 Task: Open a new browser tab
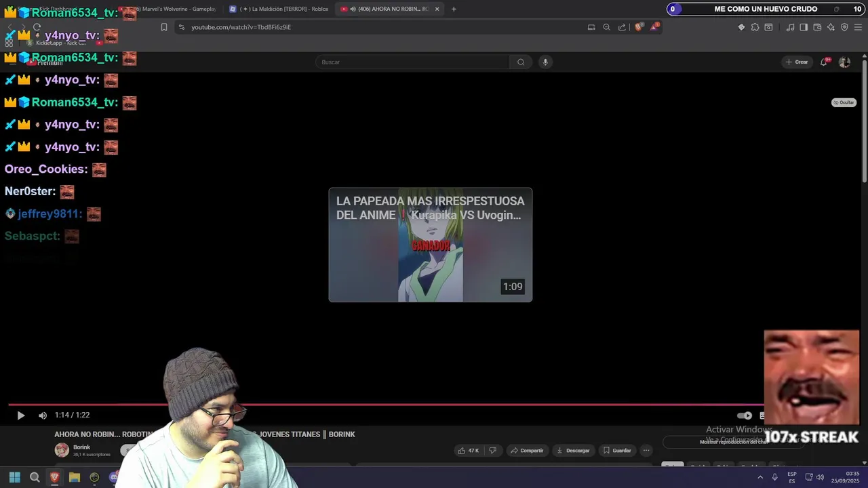tap(454, 9)
